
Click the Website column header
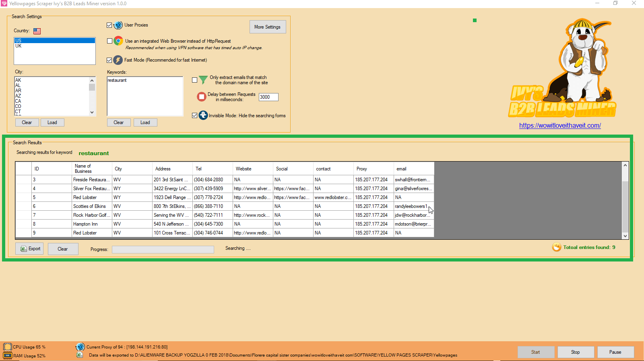coord(253,169)
